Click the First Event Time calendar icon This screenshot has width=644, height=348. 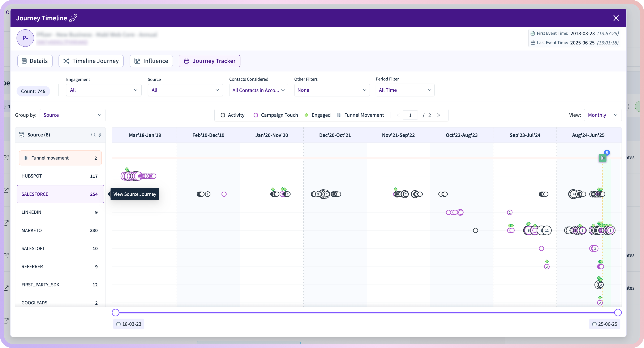[x=533, y=34]
